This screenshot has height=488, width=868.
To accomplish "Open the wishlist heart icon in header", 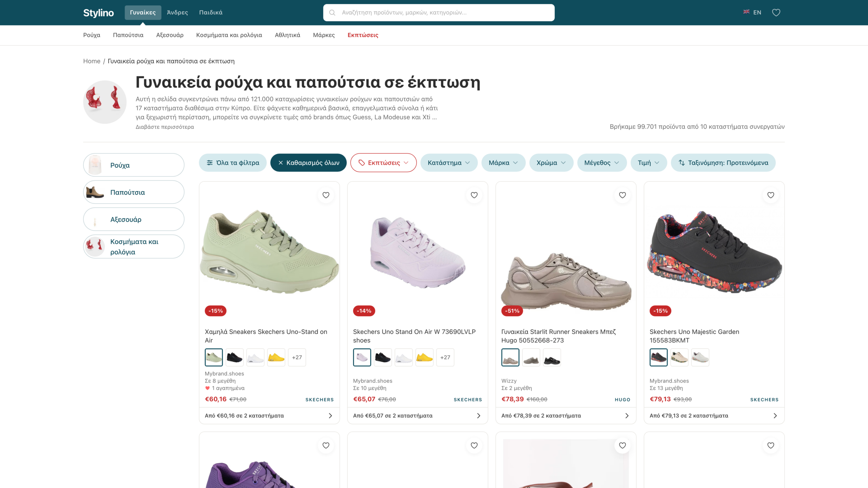I will pyautogui.click(x=776, y=13).
